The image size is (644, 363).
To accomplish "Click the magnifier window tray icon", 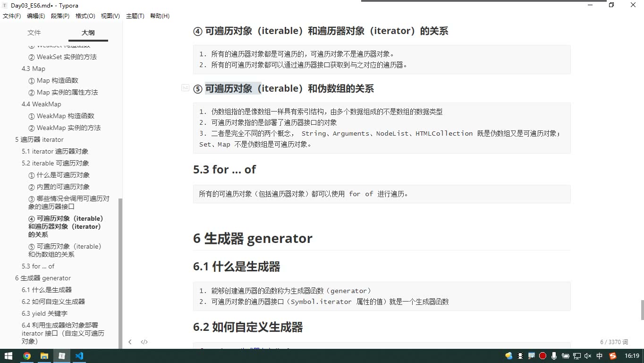I will point(531,356).
